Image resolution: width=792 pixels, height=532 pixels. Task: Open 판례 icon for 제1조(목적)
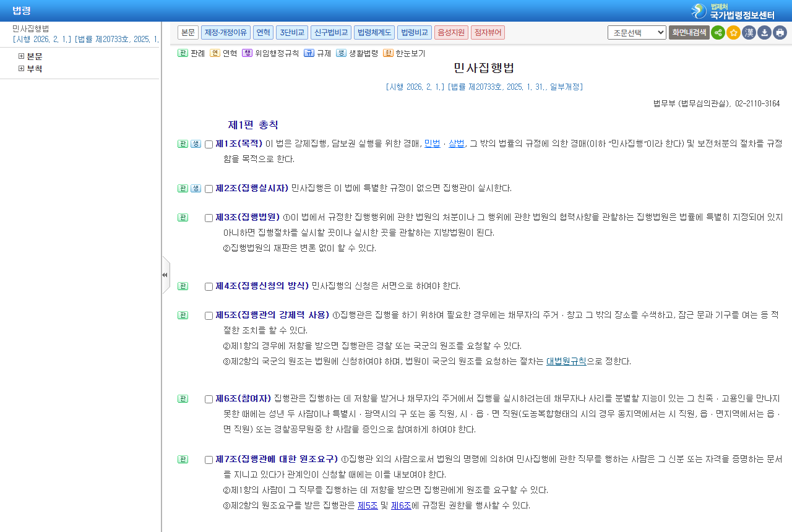[183, 144]
